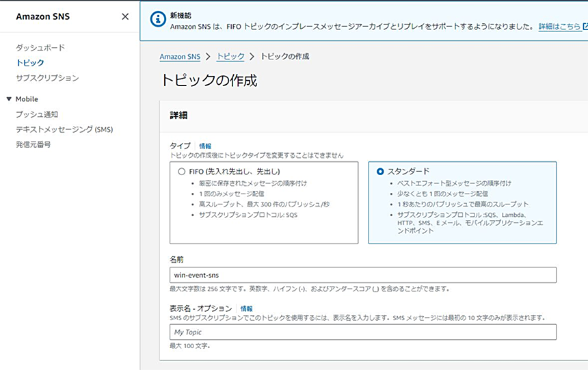588x370 pixels.
Task: Open サブスクリプション in the sidebar
Action: click(47, 78)
